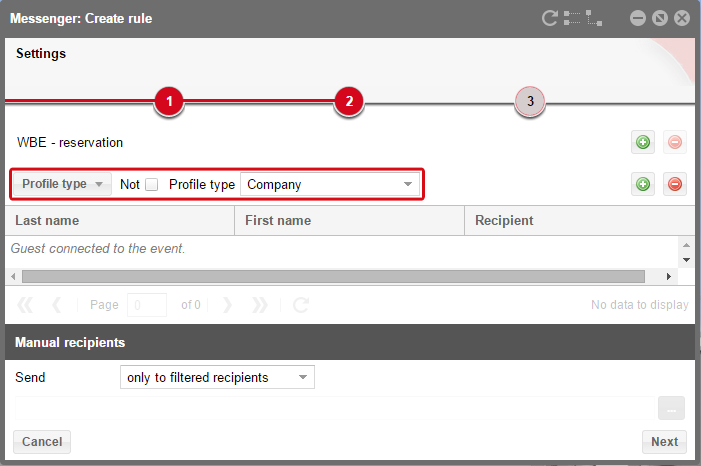This screenshot has width=701, height=466.
Task: Click the grid refresh icon in paging bar
Action: pos(301,305)
